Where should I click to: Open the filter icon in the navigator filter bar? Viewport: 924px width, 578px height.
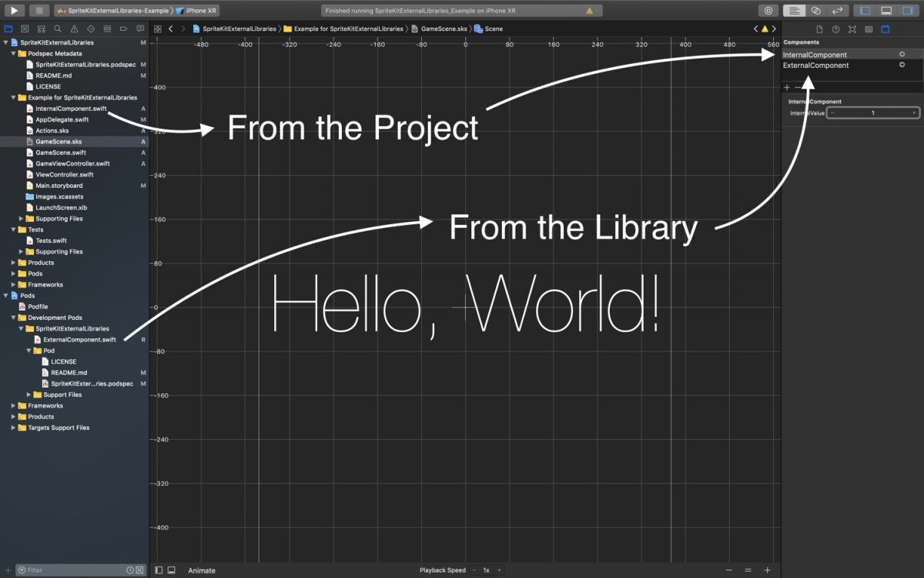coord(22,570)
